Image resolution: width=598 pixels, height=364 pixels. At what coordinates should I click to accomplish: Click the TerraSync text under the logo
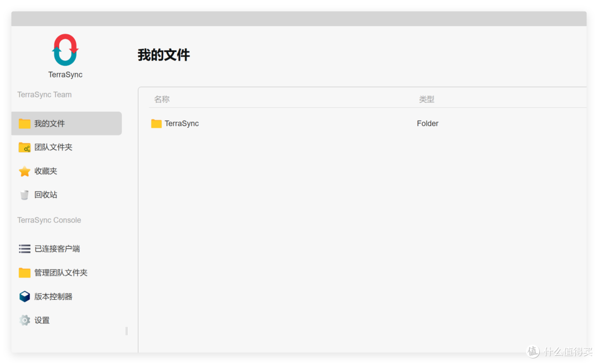pos(65,75)
